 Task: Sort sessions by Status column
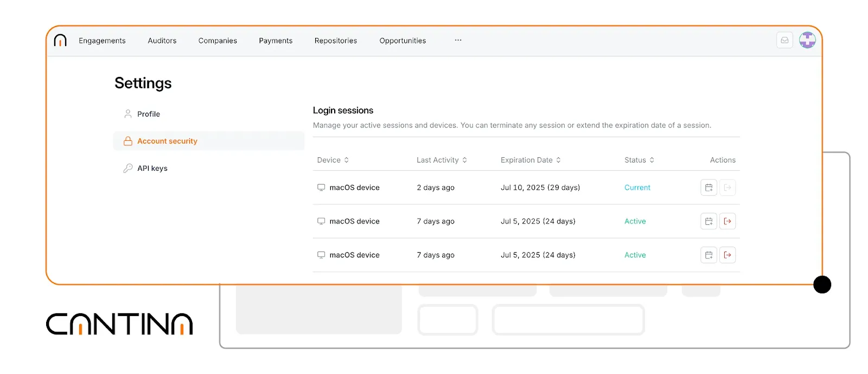click(639, 160)
